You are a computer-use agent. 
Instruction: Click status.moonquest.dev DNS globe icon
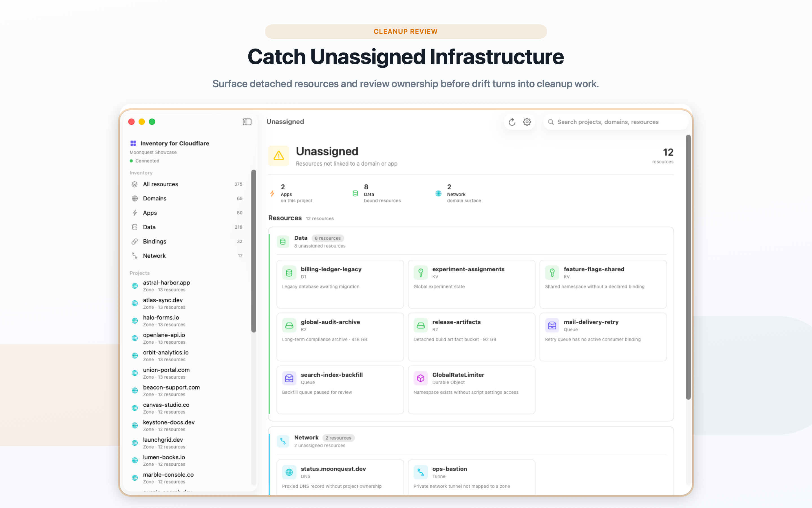pyautogui.click(x=289, y=472)
